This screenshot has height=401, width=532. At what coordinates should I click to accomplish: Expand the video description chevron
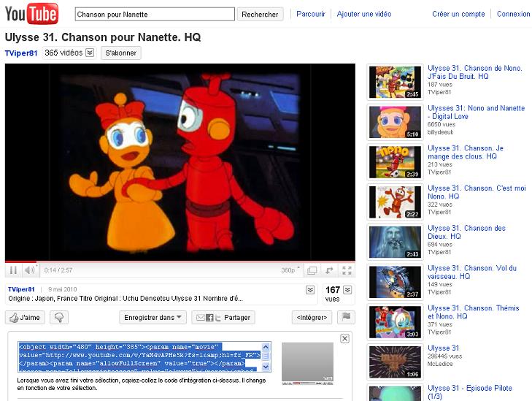310,290
